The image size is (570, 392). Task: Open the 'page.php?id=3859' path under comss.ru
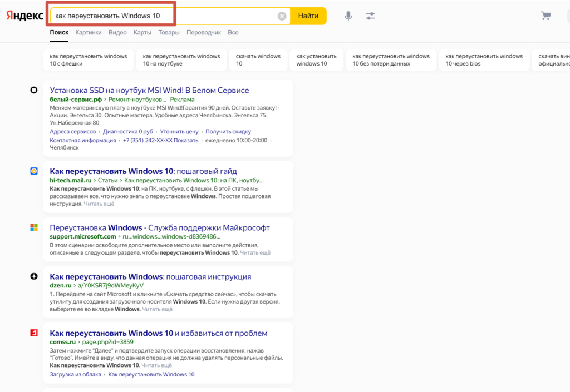click(x=107, y=342)
